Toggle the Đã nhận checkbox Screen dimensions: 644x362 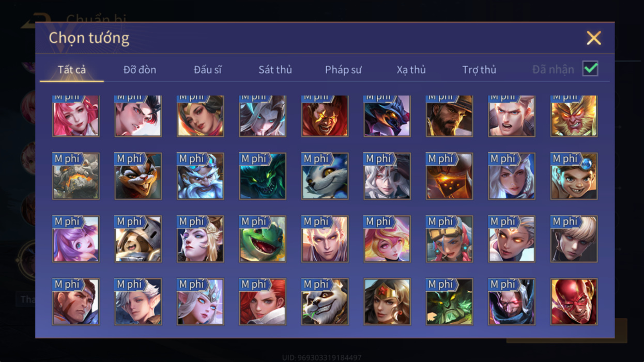pos(590,69)
